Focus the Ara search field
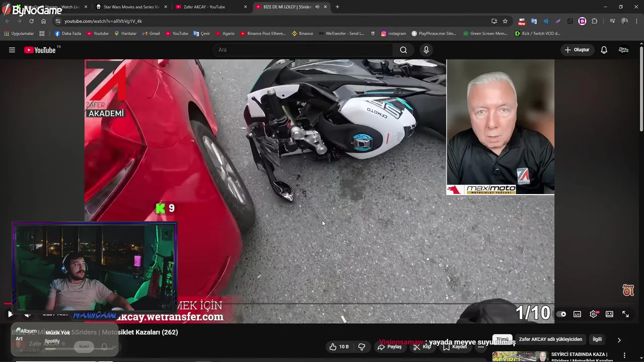The height and width of the screenshot is (362, 644). 303,50
